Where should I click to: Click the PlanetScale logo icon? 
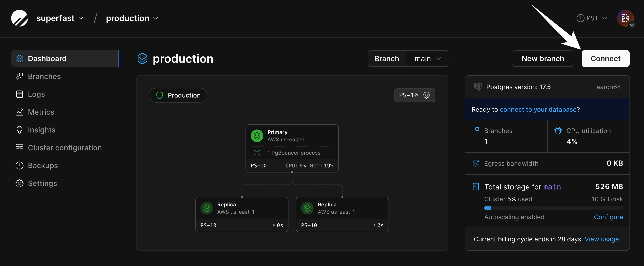(20, 18)
